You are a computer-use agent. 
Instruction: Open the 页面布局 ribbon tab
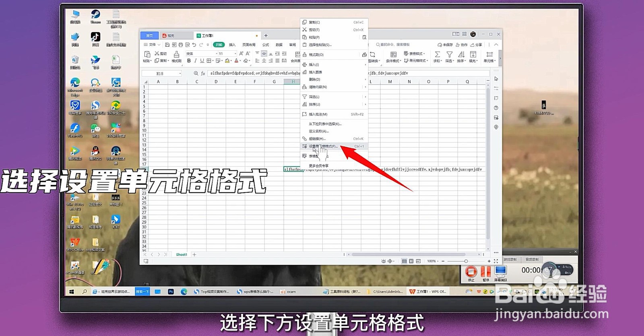coord(249,45)
